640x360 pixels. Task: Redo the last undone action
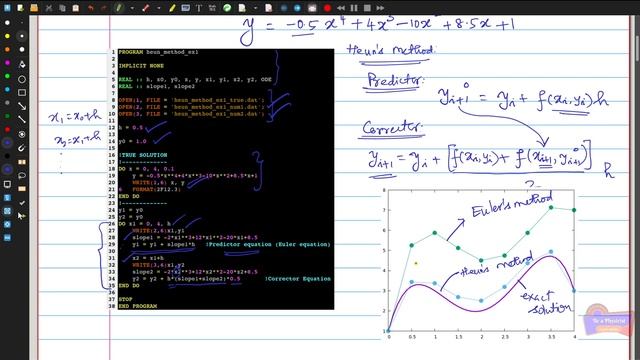tap(104, 8)
